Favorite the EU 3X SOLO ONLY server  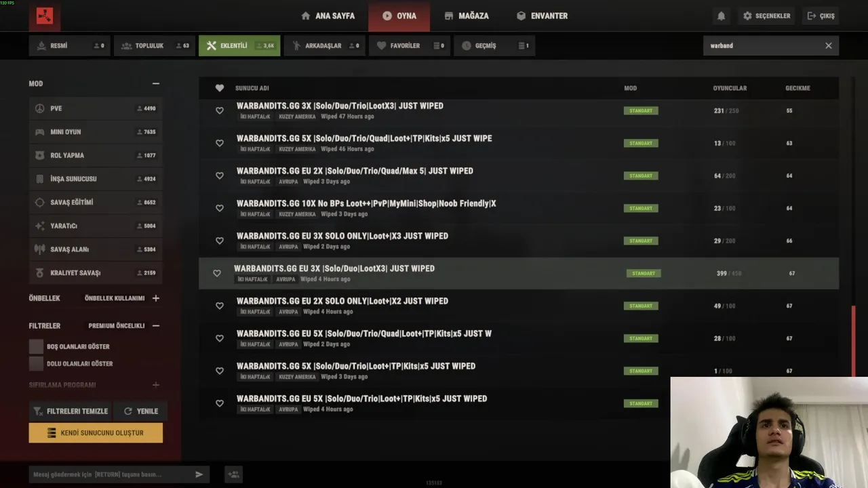coord(220,241)
